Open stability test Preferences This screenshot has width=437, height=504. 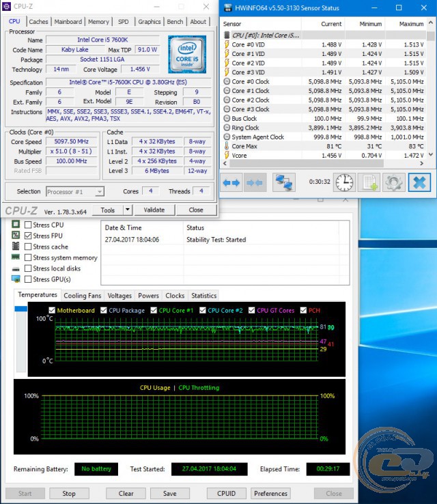pos(270,493)
